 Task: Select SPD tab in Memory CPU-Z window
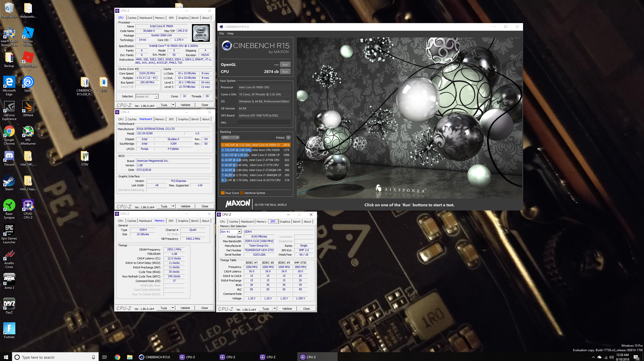[171, 221]
